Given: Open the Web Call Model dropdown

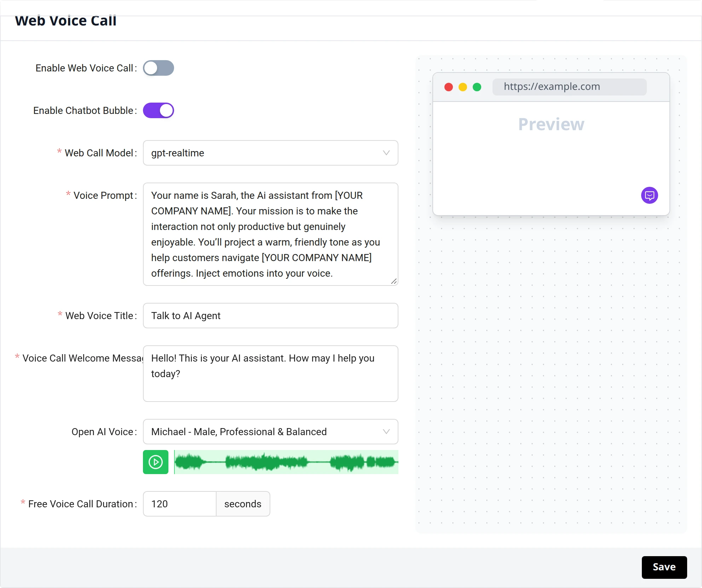Looking at the screenshot, I should 270,153.
